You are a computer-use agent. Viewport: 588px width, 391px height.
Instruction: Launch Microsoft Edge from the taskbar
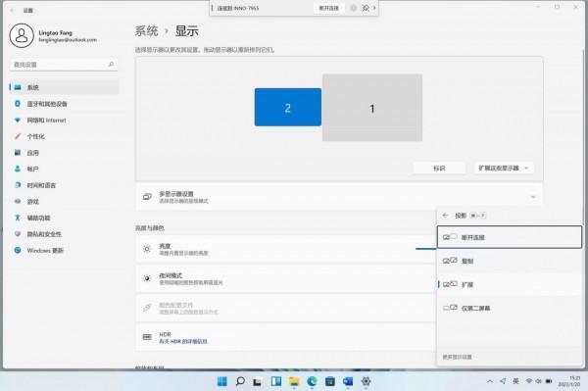[x=312, y=381]
